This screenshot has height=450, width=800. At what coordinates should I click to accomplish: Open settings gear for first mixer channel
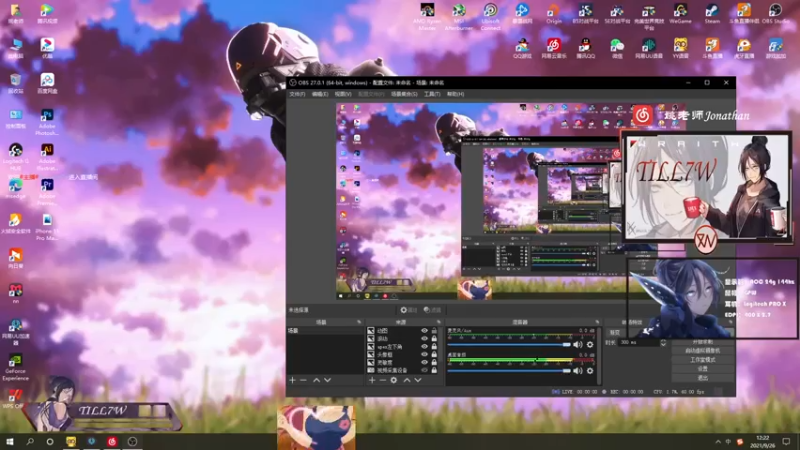point(590,344)
